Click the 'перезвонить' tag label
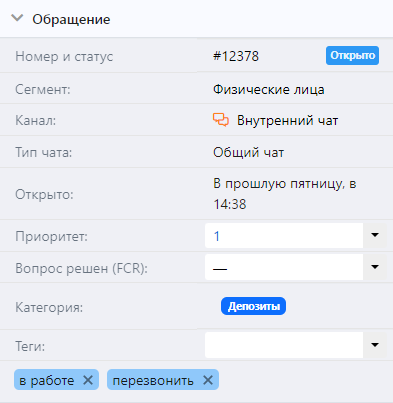393x403 pixels. click(153, 380)
